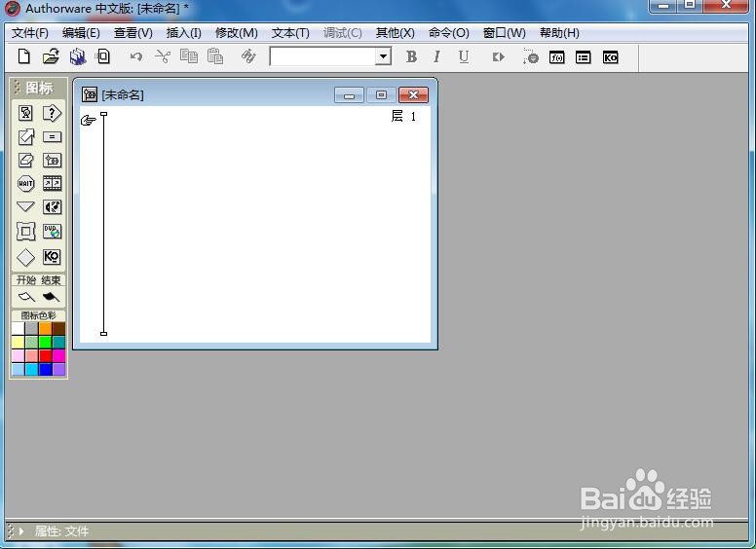Select the Motion icon in palette
This screenshot has width=756, height=549.
[25, 137]
